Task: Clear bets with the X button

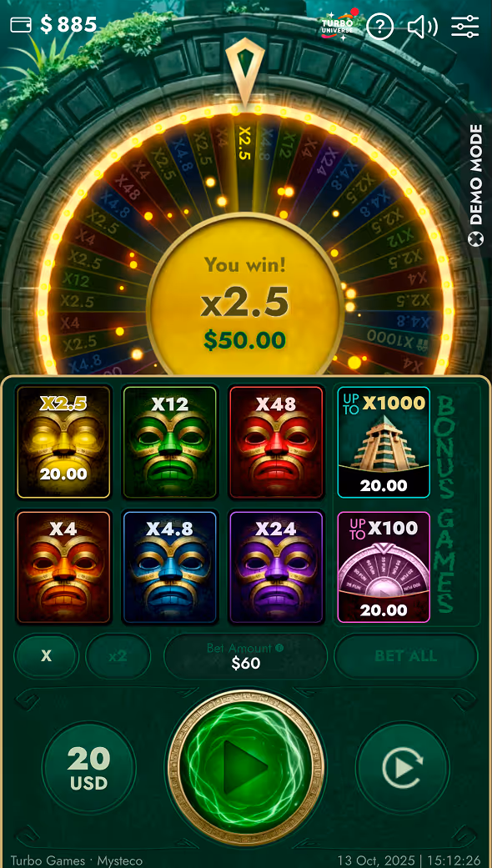Action: click(x=47, y=656)
